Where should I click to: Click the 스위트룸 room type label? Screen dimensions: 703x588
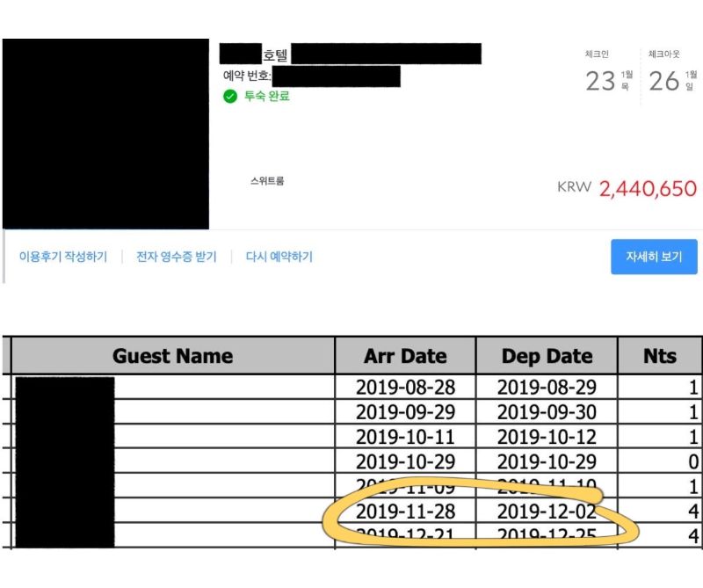point(267,182)
